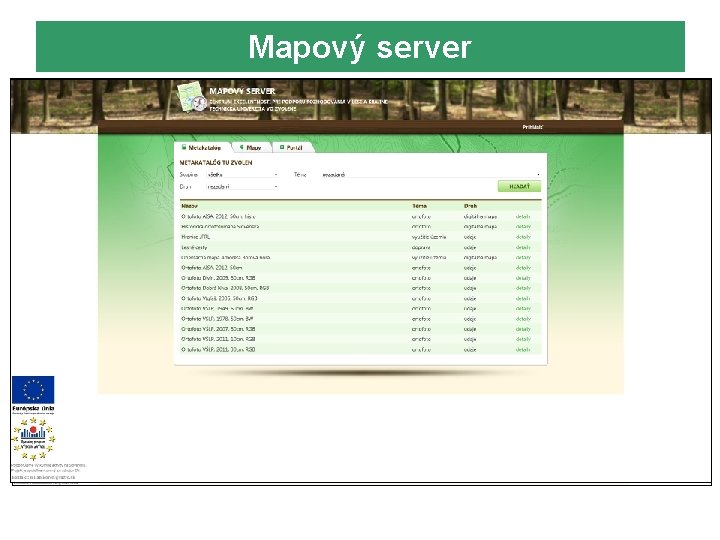Click the Téma column header in table

pos(419,206)
